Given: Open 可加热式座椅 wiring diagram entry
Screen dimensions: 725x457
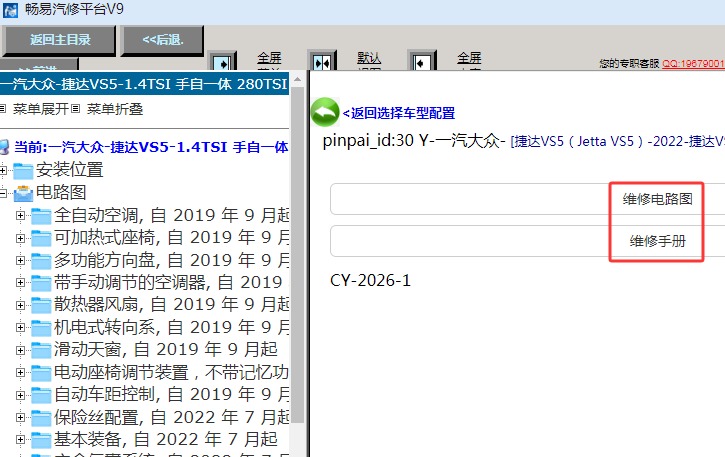Looking at the screenshot, I should pos(172,237).
